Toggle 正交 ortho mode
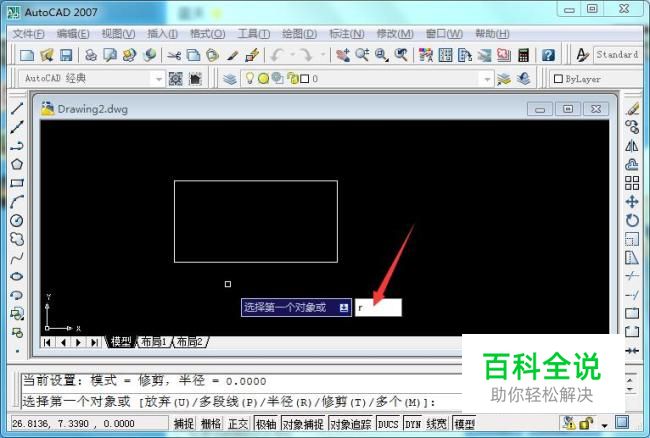Image resolution: width=650 pixels, height=438 pixels. (238, 423)
